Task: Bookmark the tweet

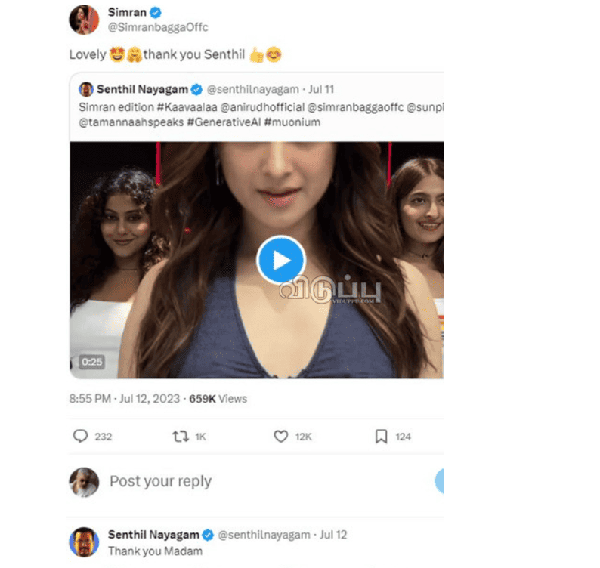Action: (381, 436)
